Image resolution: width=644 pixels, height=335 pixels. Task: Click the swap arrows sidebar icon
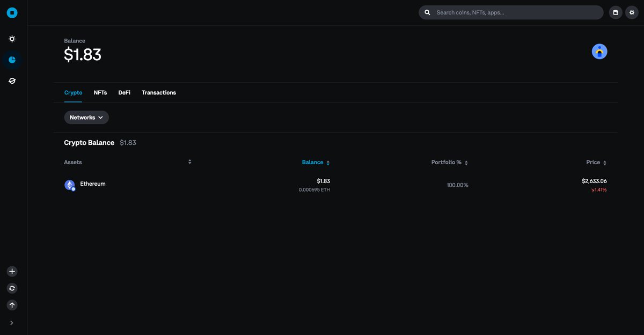pyautogui.click(x=12, y=288)
